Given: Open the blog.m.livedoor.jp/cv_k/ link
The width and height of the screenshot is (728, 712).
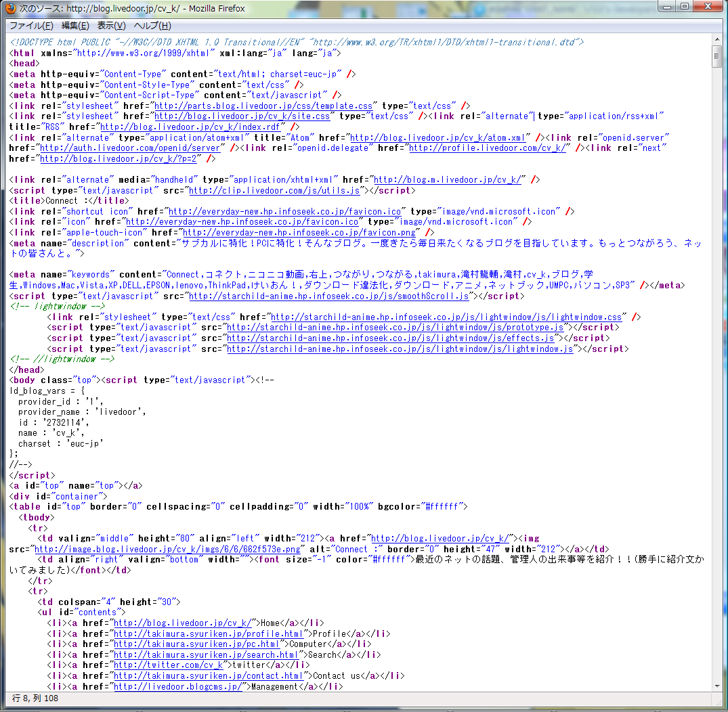Looking at the screenshot, I should click(x=448, y=179).
